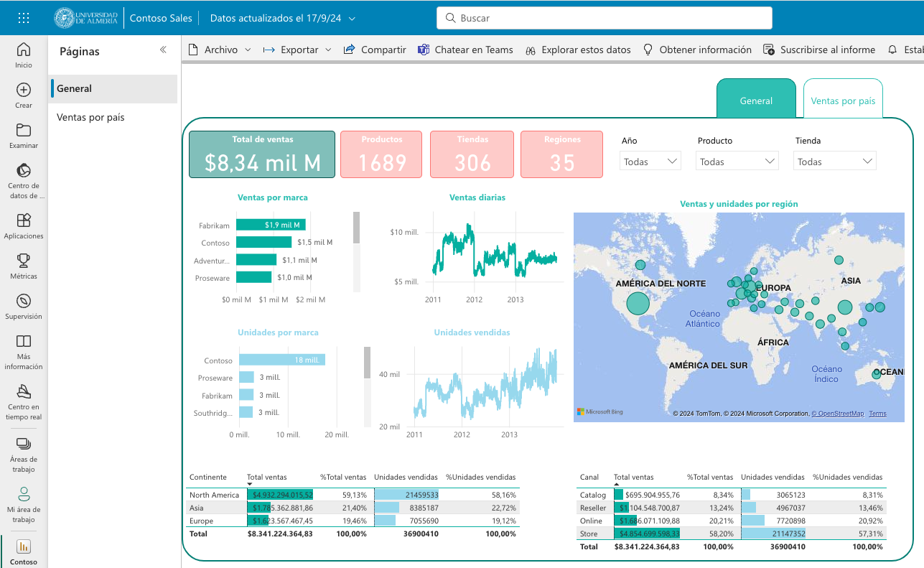The width and height of the screenshot is (924, 568).
Task: Click the Regiones 35 card
Action: (x=562, y=154)
